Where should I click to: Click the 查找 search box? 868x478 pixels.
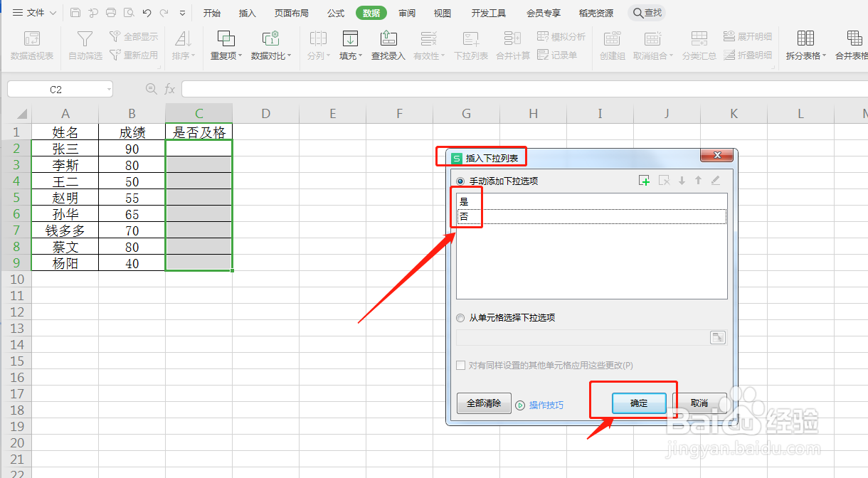647,13
